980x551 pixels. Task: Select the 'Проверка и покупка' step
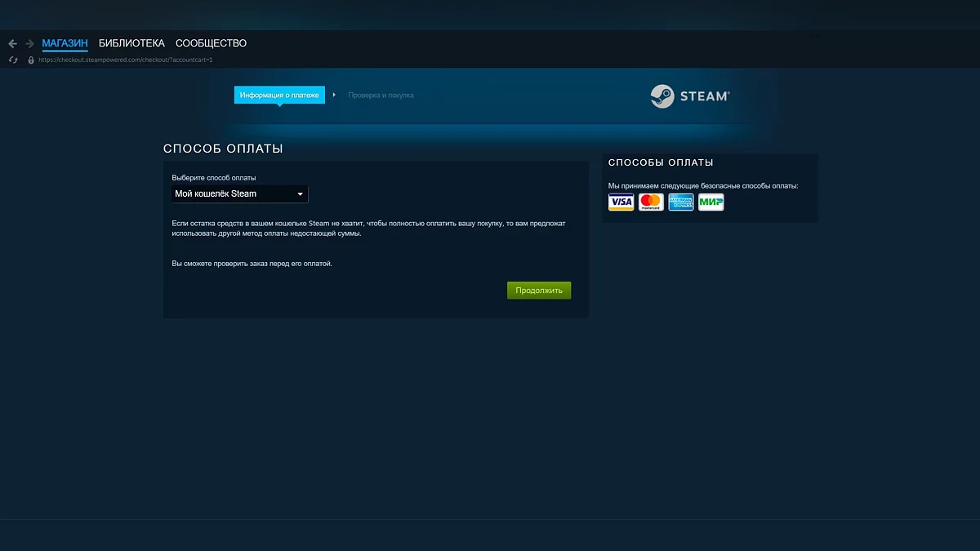[381, 96]
